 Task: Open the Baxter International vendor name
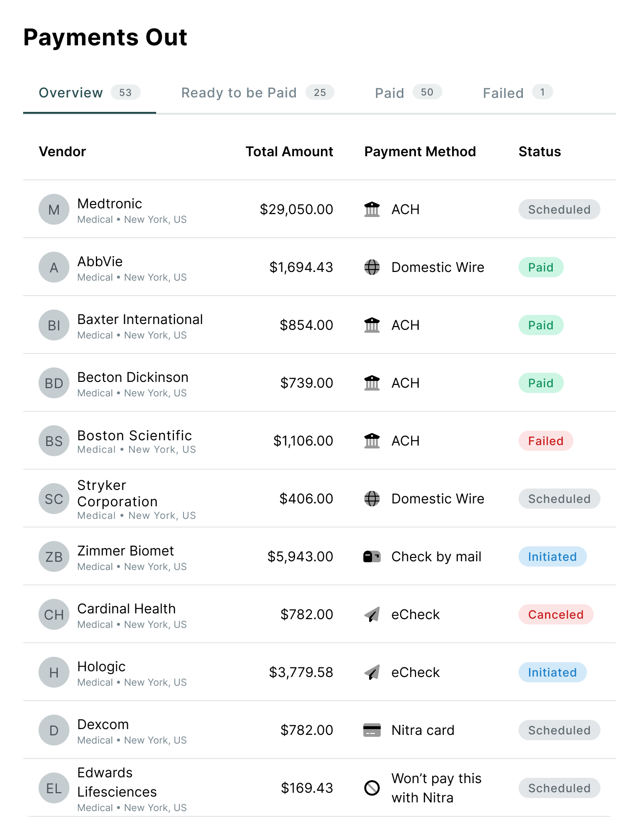click(x=140, y=319)
